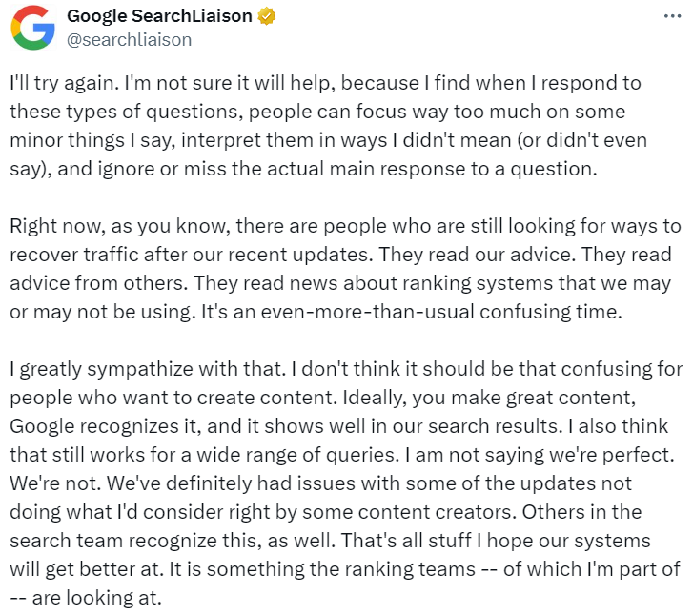Click the phrase "wide range of queries"

coord(297,455)
